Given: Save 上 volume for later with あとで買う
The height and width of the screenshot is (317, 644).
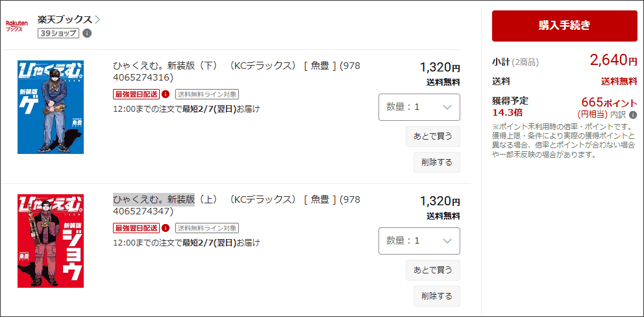Looking at the screenshot, I should point(432,270).
